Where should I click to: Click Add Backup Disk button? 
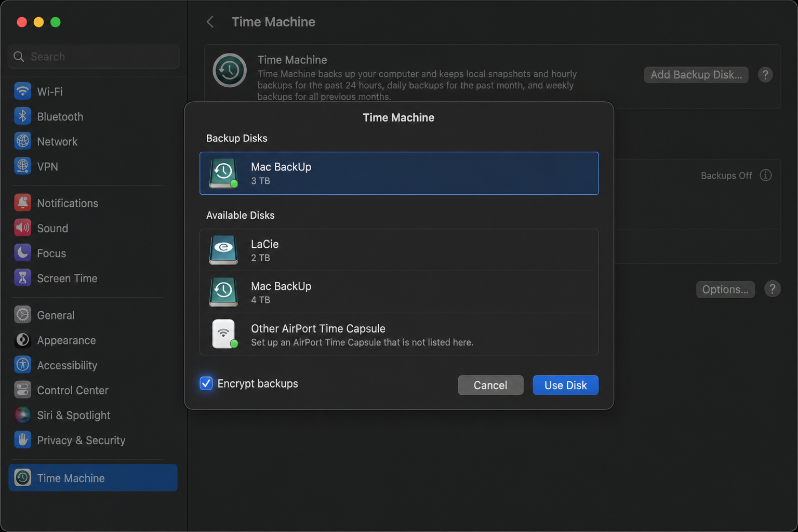696,75
